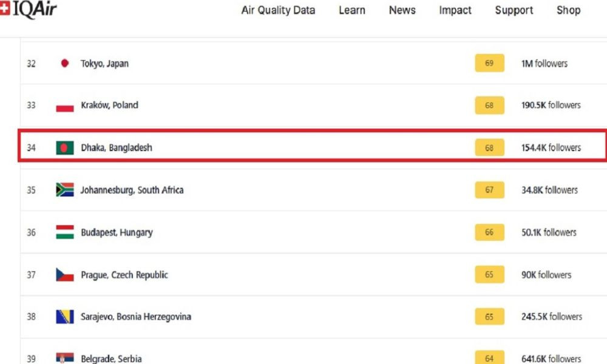
Task: Click the South Africa flag icon
Action: (x=65, y=190)
